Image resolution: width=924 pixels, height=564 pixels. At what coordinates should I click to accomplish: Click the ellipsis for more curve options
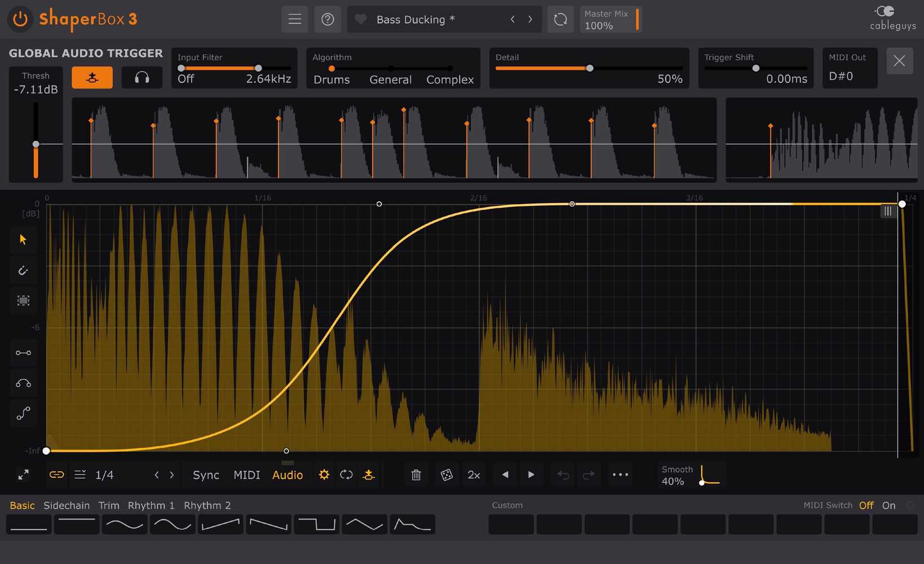620,474
